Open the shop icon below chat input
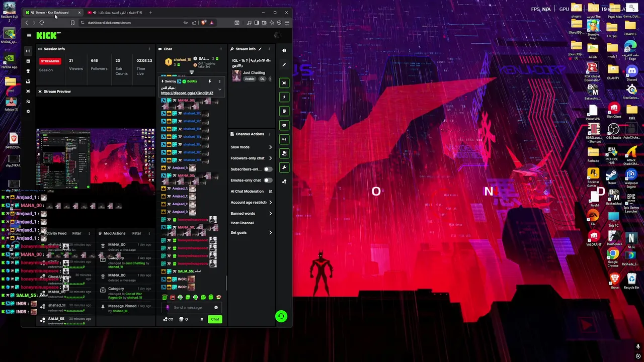 point(181,319)
